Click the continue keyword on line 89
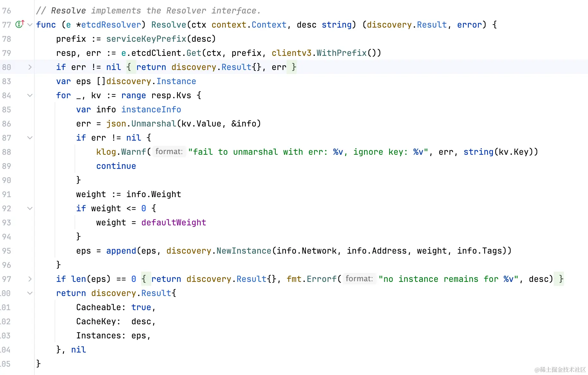Viewport: 588px width, 375px height. (116, 166)
